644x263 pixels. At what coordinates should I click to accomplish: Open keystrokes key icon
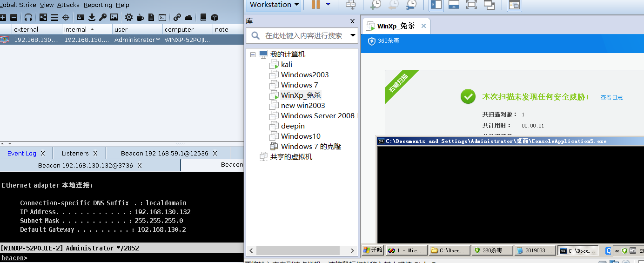point(103,17)
